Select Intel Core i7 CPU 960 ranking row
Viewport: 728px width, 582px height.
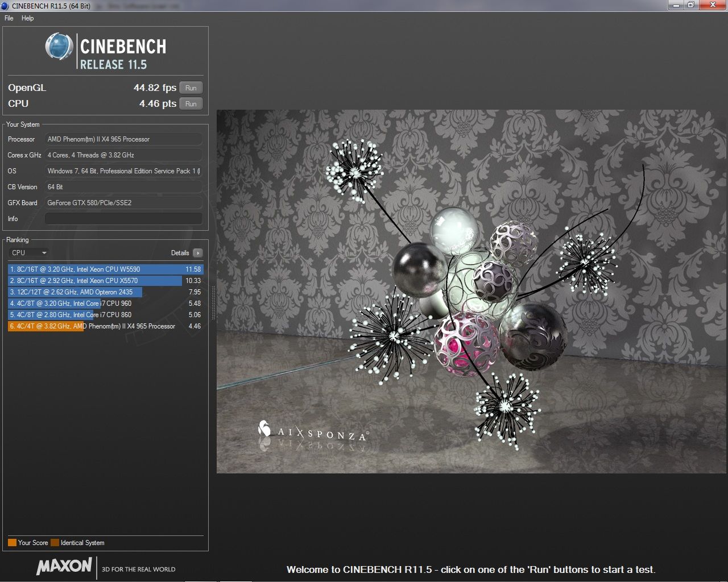106,304
